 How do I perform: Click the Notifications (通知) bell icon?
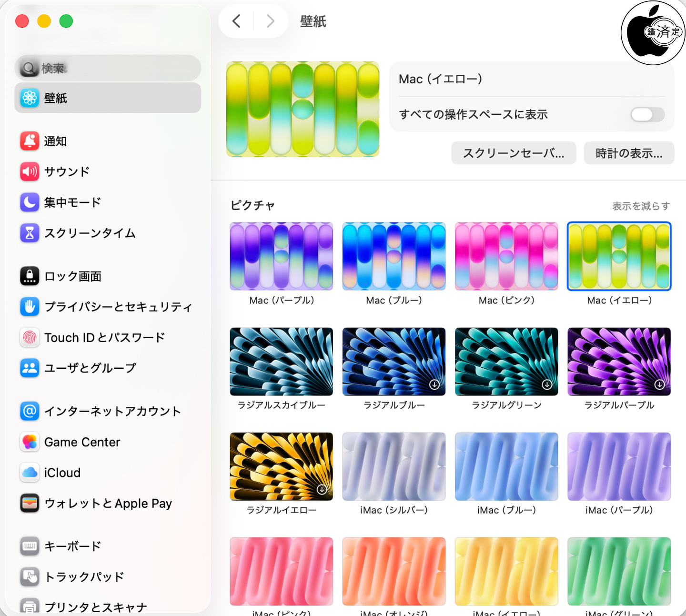tap(30, 141)
